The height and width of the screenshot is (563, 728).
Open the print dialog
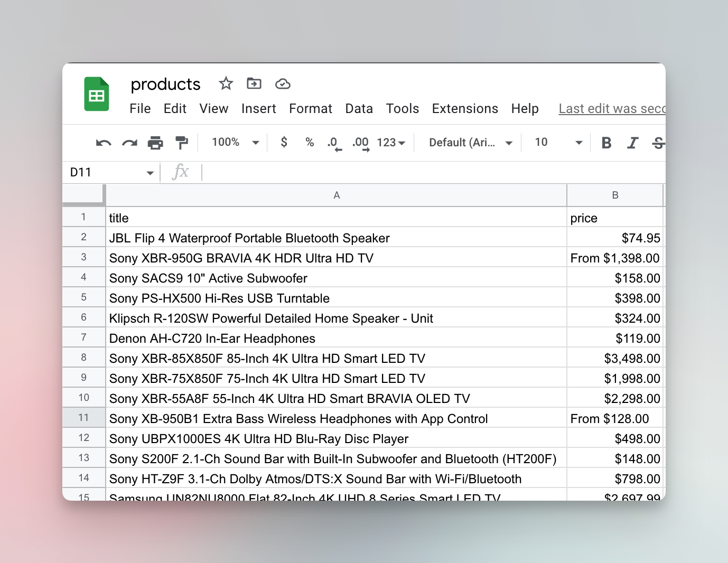[155, 143]
